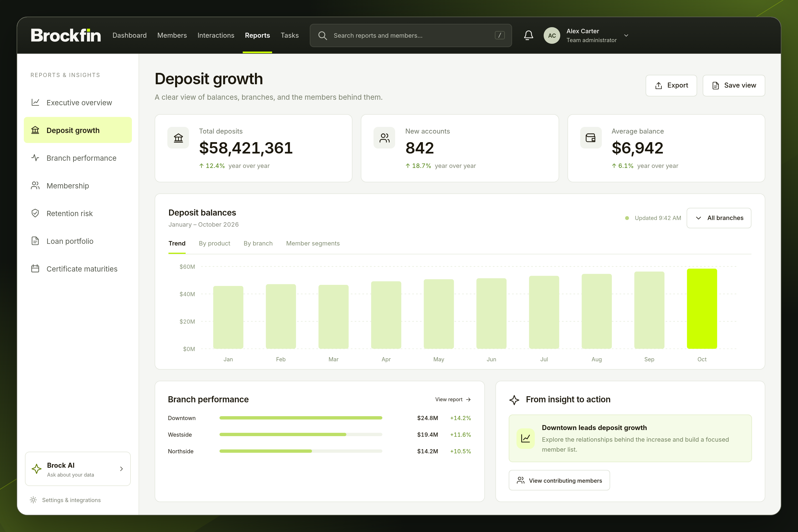Switch to By branch tab

coord(258,243)
